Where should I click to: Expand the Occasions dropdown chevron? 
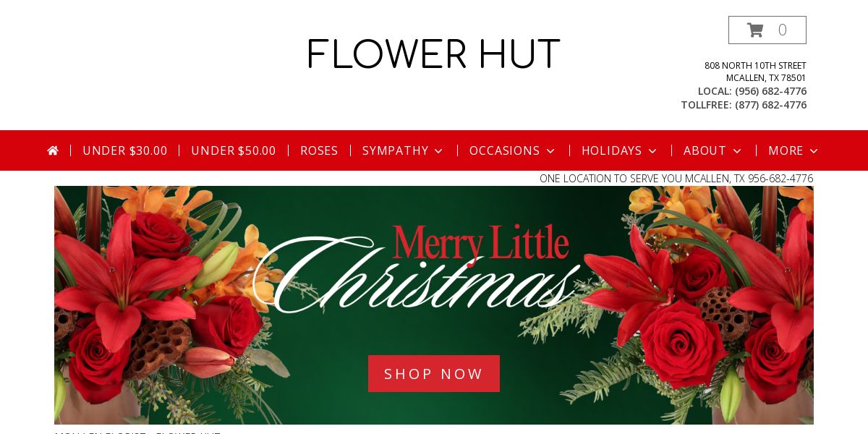click(x=550, y=151)
